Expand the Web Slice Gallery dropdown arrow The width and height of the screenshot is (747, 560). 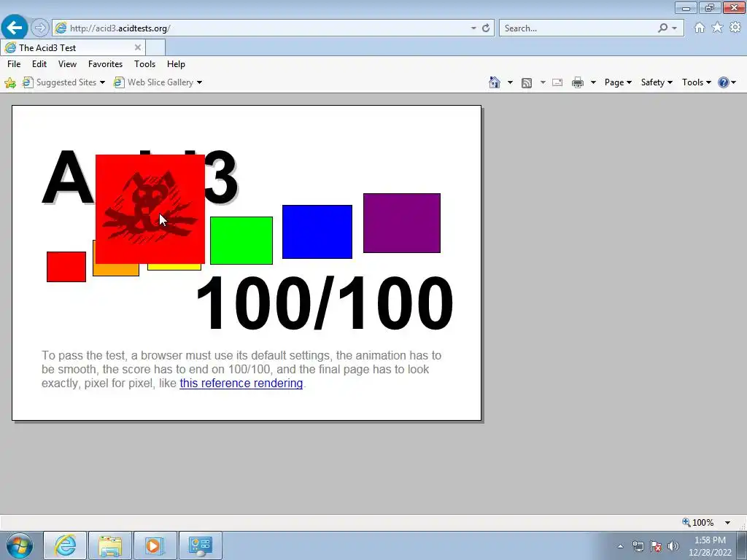point(200,82)
